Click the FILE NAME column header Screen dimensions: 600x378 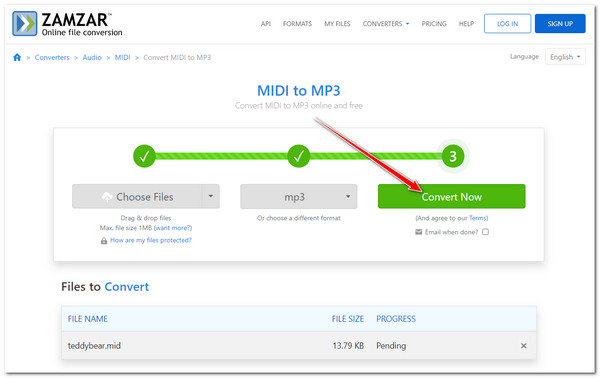88,319
